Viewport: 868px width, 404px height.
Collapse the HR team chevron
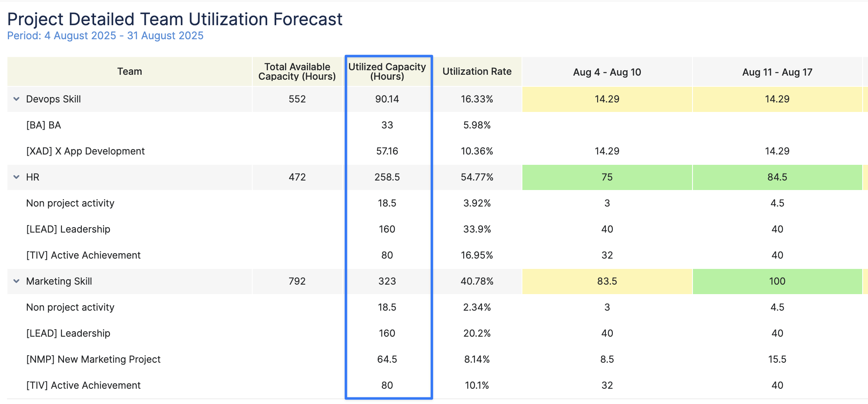point(17,177)
